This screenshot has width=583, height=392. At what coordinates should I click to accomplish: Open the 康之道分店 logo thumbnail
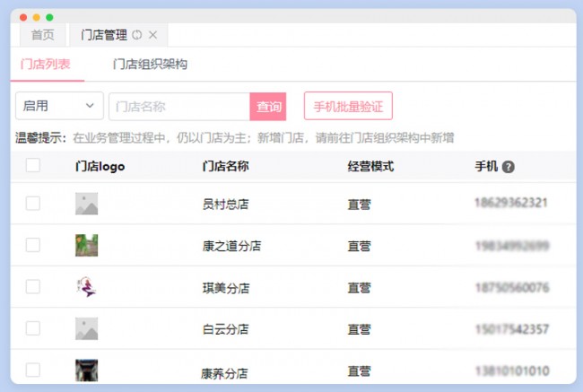pyautogui.click(x=86, y=245)
